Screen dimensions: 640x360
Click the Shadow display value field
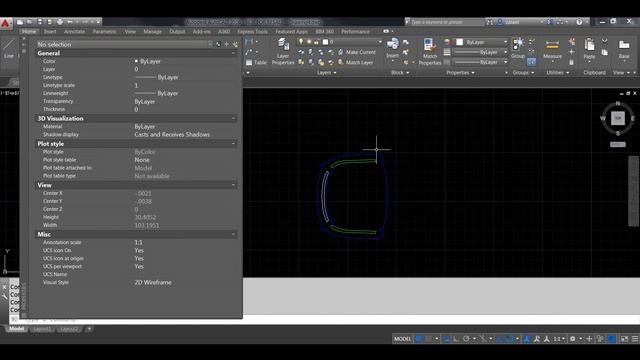[172, 135]
